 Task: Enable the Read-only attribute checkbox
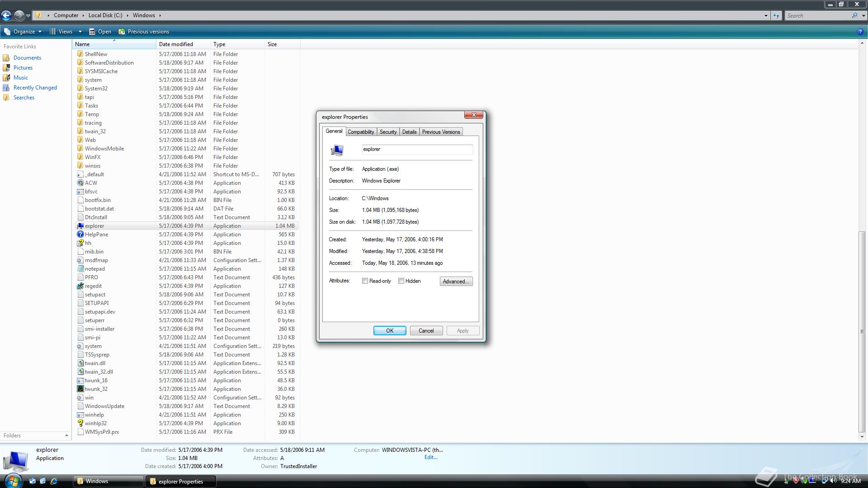365,281
